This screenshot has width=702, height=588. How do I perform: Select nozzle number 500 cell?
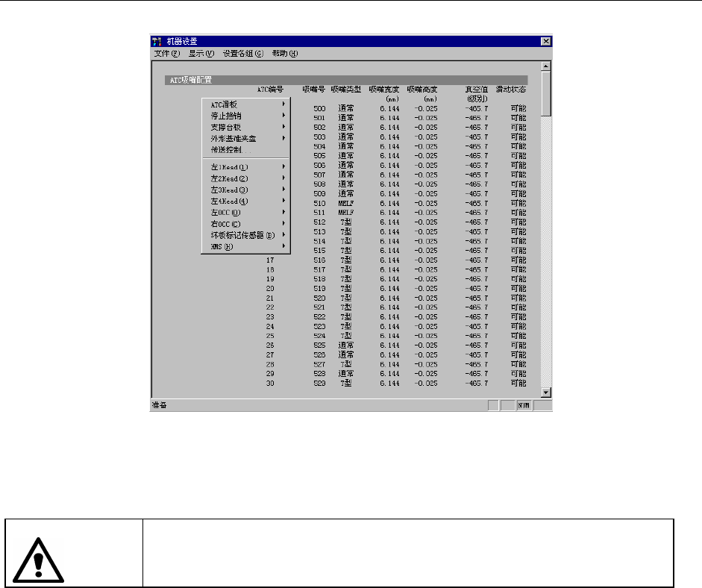point(319,108)
